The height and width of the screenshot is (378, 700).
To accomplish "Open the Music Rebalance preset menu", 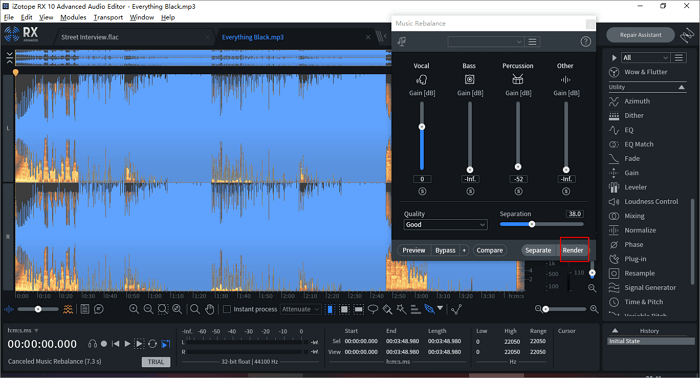I will 532,42.
